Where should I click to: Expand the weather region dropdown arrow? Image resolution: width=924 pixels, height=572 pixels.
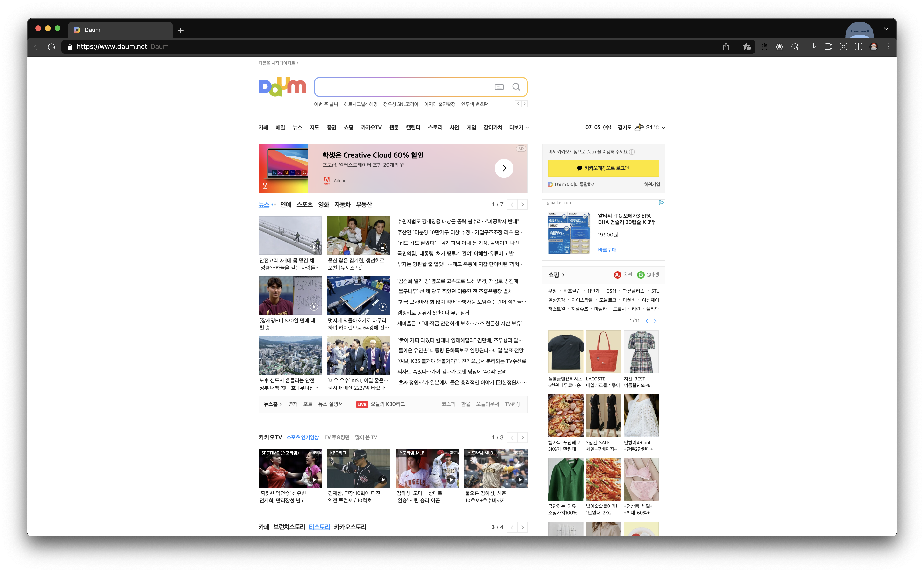[x=663, y=128]
